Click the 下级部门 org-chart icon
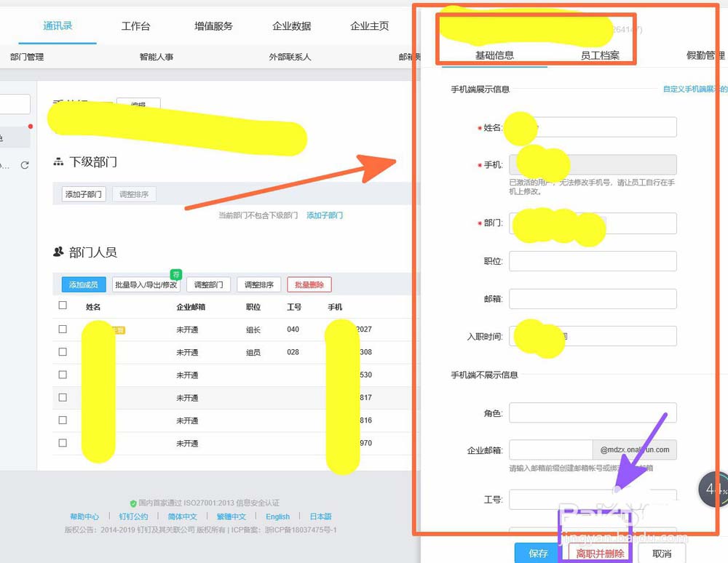Screen dimensions: 728x563 point(60,161)
